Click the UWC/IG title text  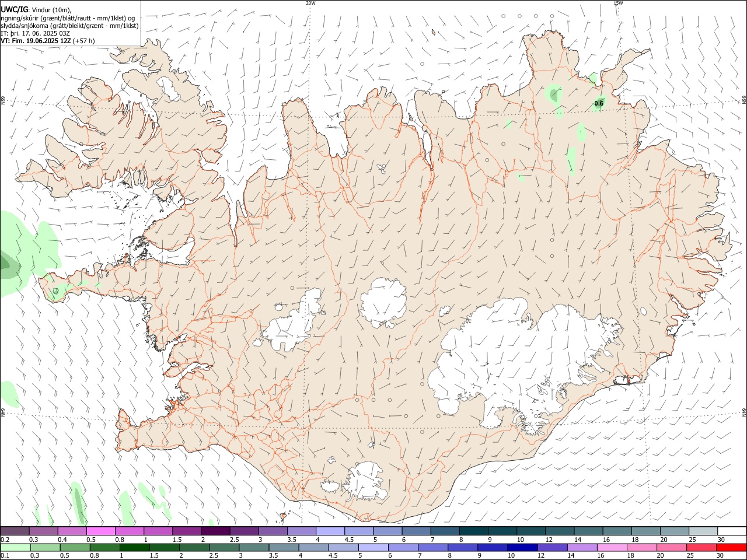point(13,9)
